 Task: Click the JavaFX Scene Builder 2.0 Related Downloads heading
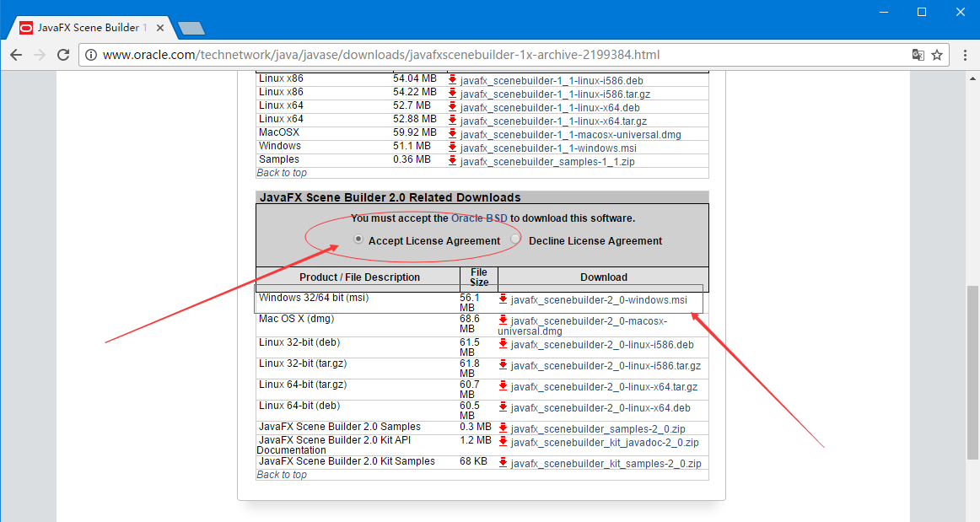390,197
